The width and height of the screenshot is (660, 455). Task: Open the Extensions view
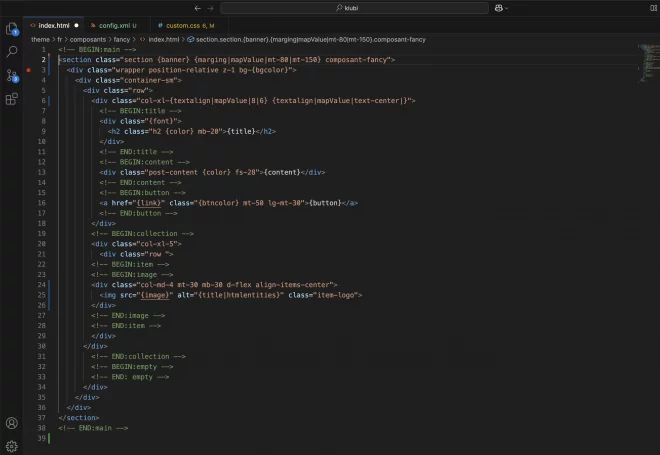(x=12, y=99)
